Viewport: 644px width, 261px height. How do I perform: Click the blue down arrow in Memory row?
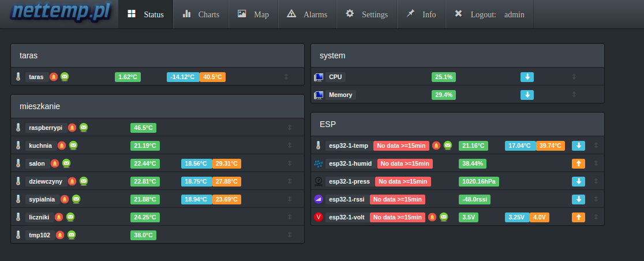click(x=527, y=95)
